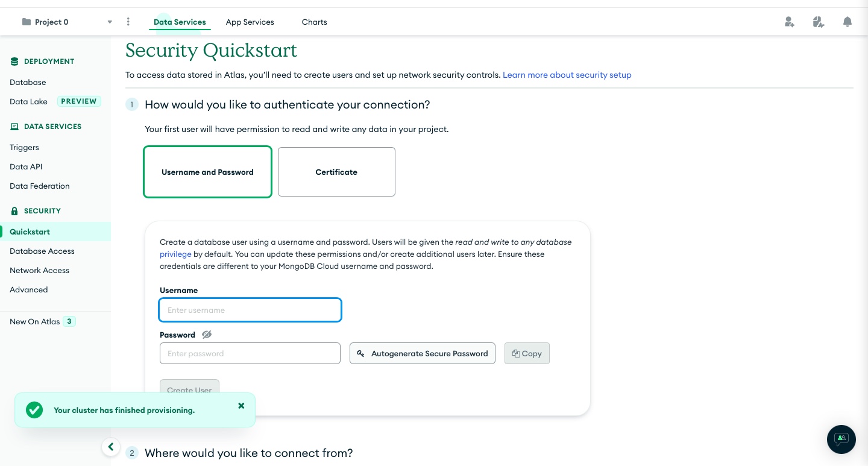Toggle password visibility eye icon
The height and width of the screenshot is (466, 868).
tap(207, 335)
